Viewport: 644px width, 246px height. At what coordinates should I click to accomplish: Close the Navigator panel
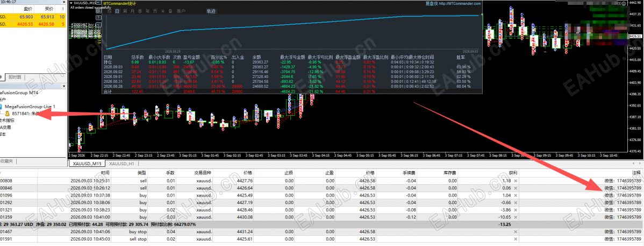pos(63,87)
